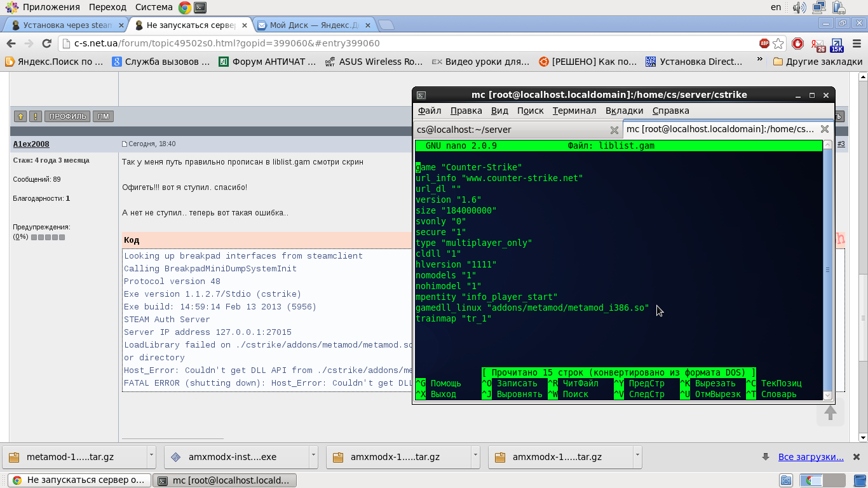Open user profile A1ex2008
This screenshot has height=488, width=868.
pos(31,144)
